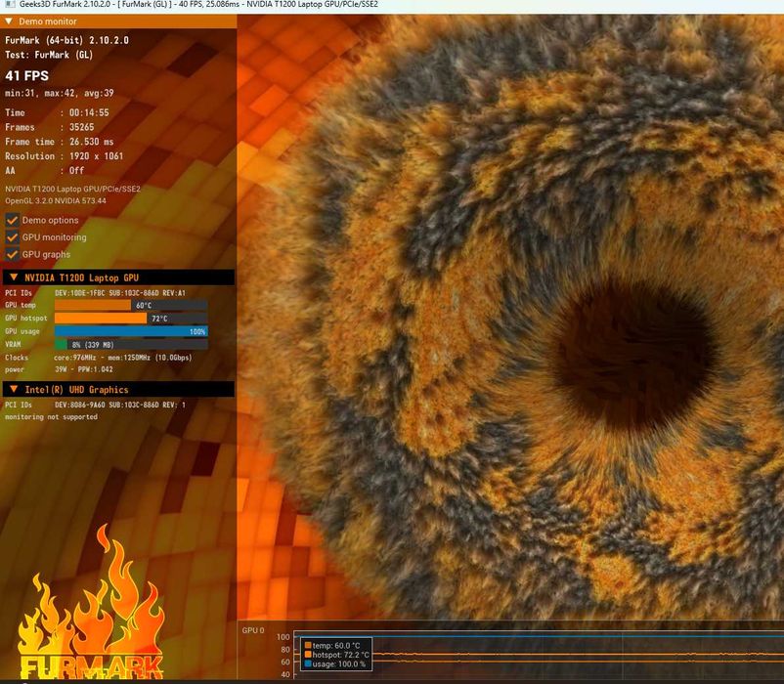
Task: Click the Clocks 'core:976MHz' line
Action: pos(123,358)
